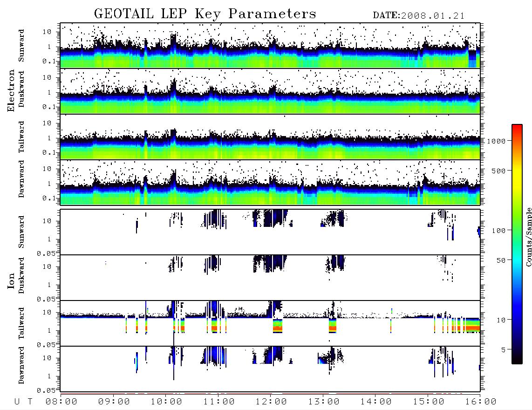Screen dimensions: 532x410
Task: Click the 5 color bar tick label
Action: tap(504, 349)
